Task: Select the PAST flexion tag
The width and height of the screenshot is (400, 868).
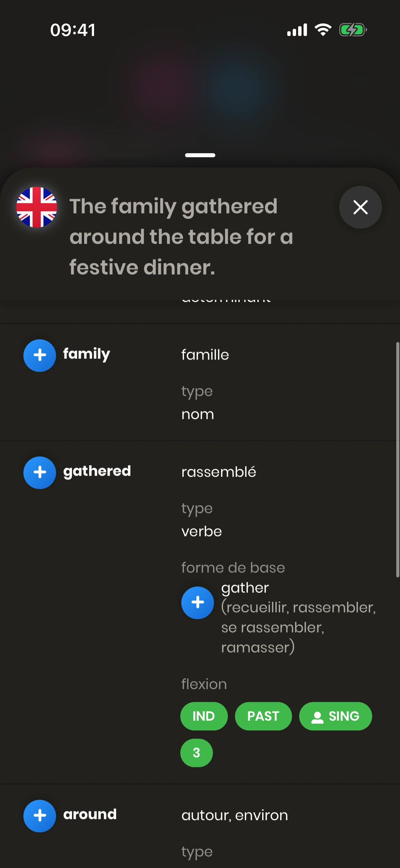Action: tap(263, 716)
